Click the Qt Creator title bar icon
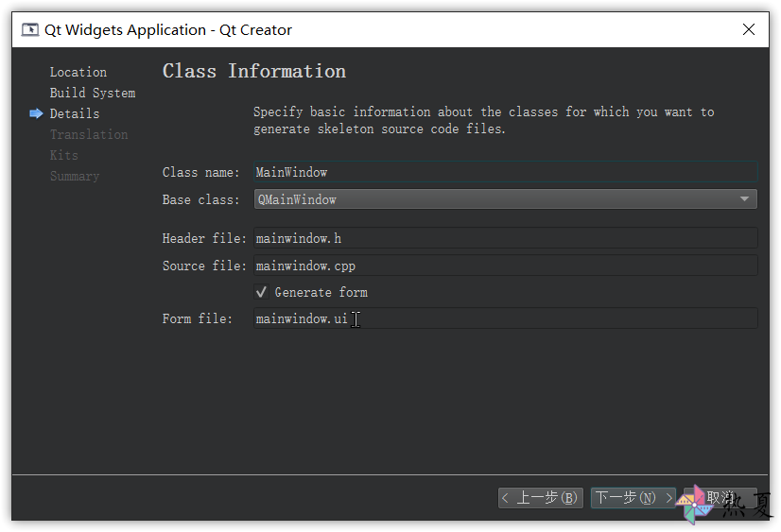Screen dimensions: 781x532 [30, 30]
